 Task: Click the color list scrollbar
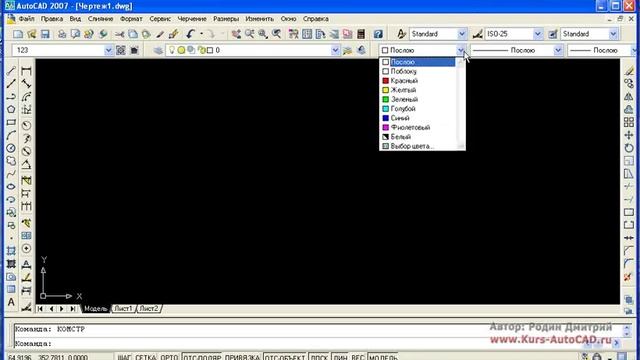click(461, 104)
